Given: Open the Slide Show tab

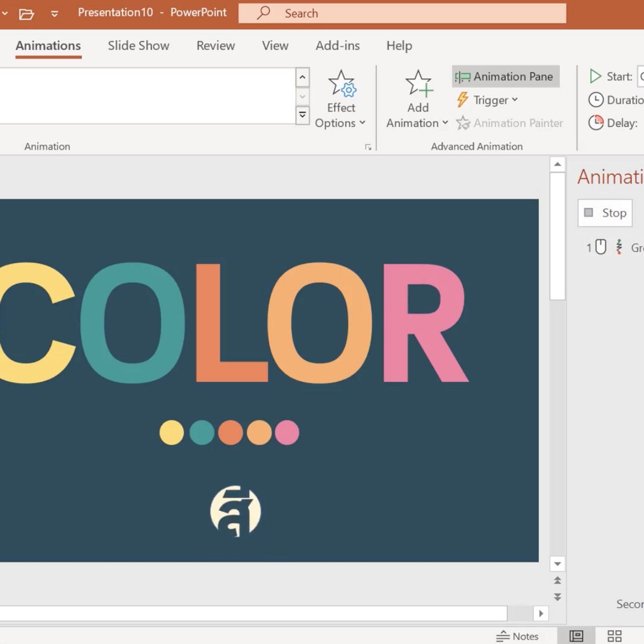Looking at the screenshot, I should (x=138, y=46).
